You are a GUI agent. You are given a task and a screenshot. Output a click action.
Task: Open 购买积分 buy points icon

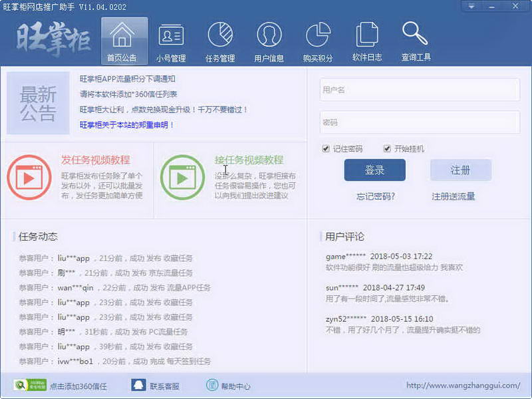click(318, 41)
